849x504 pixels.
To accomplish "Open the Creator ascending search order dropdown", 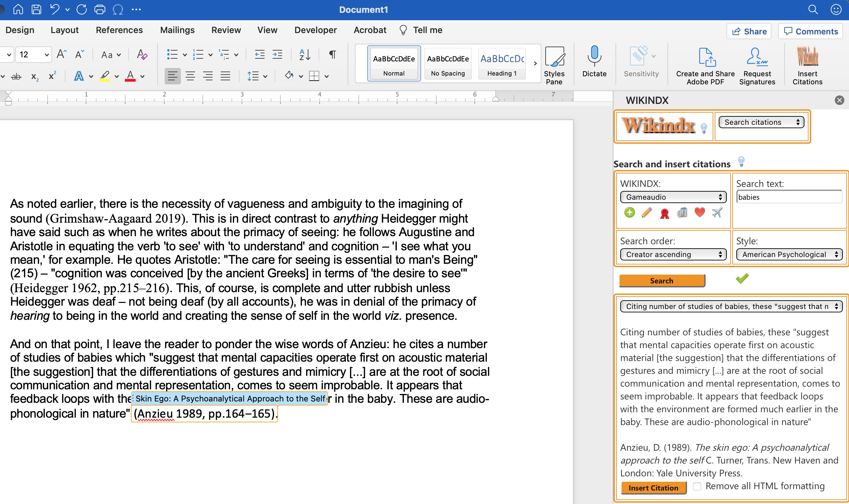I will click(673, 254).
